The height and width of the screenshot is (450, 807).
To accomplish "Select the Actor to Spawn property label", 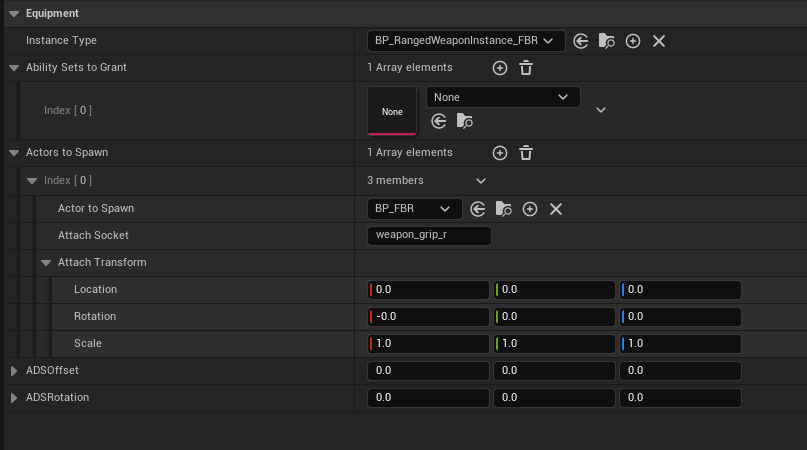I will point(96,209).
